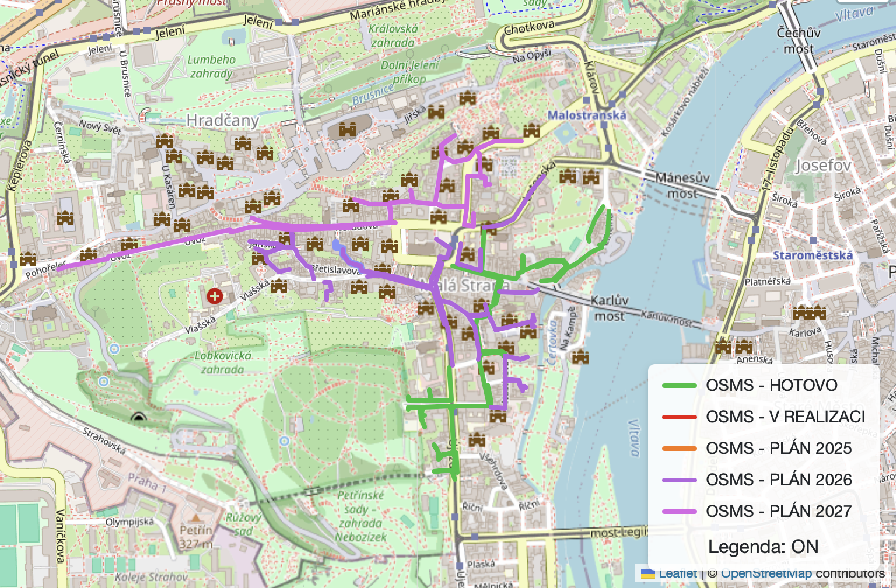Click the castle icon below Nový Svět

coord(164,141)
